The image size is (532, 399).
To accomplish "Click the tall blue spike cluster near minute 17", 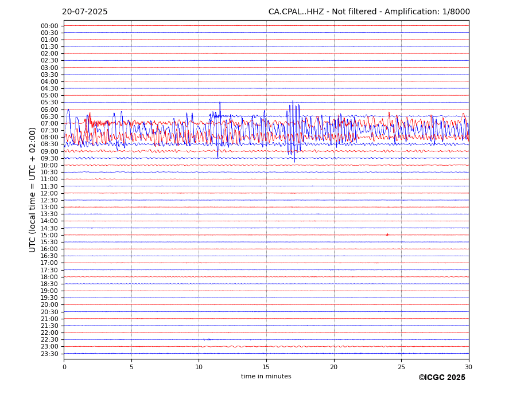I will pos(294,131).
